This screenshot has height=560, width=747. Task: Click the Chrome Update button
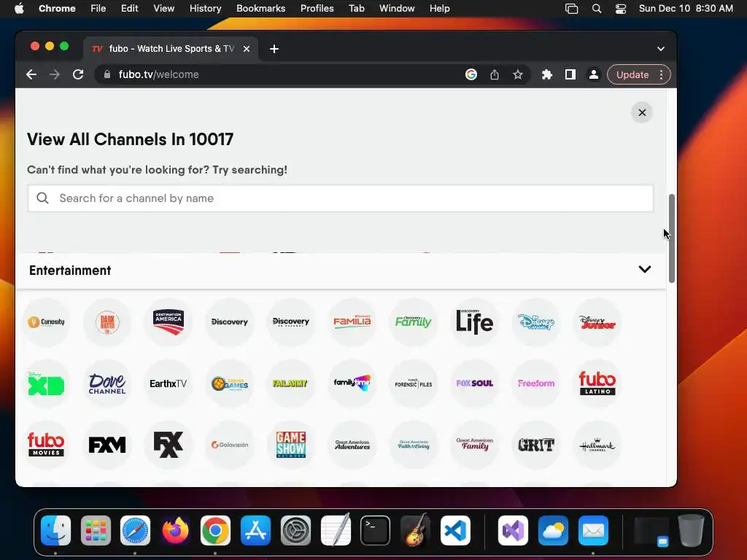632,75
